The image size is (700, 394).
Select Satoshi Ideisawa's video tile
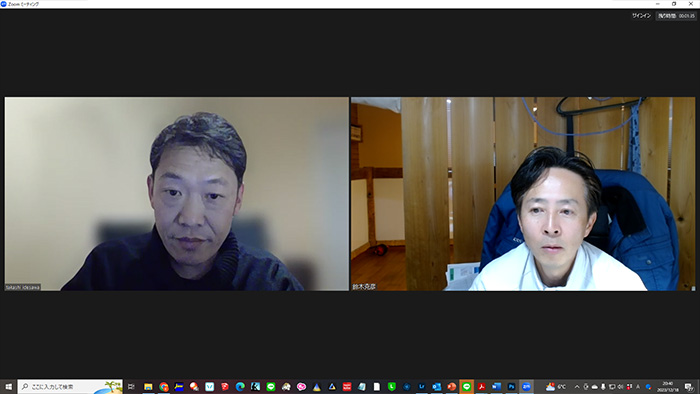(x=177, y=194)
